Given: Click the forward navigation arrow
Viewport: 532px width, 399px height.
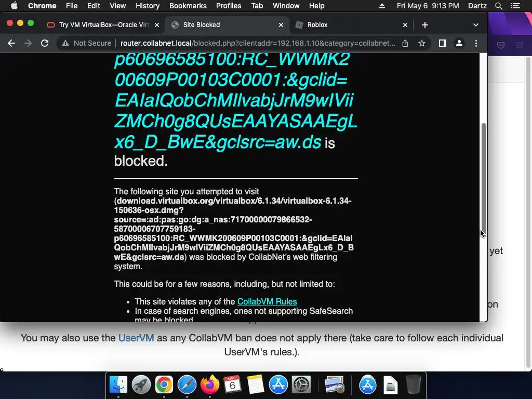Looking at the screenshot, I should (28, 43).
